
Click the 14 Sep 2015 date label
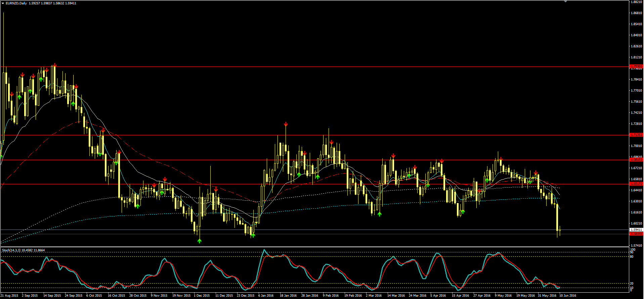pyautogui.click(x=52, y=296)
